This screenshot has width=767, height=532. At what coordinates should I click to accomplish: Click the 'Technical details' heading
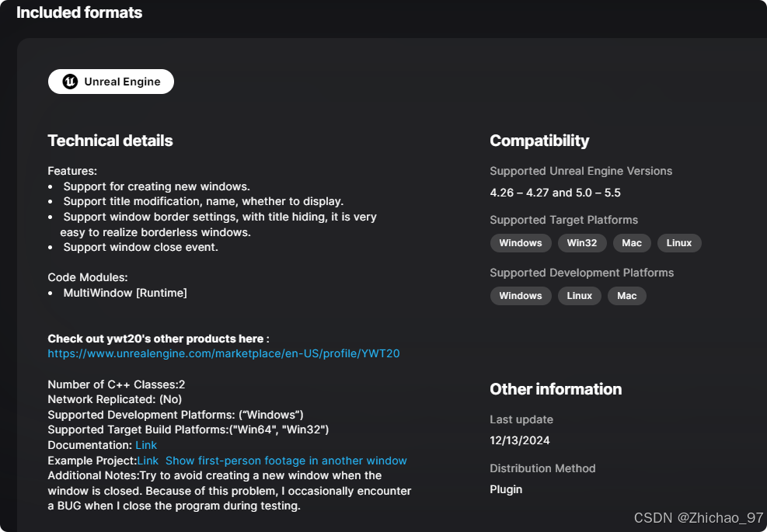(110, 141)
